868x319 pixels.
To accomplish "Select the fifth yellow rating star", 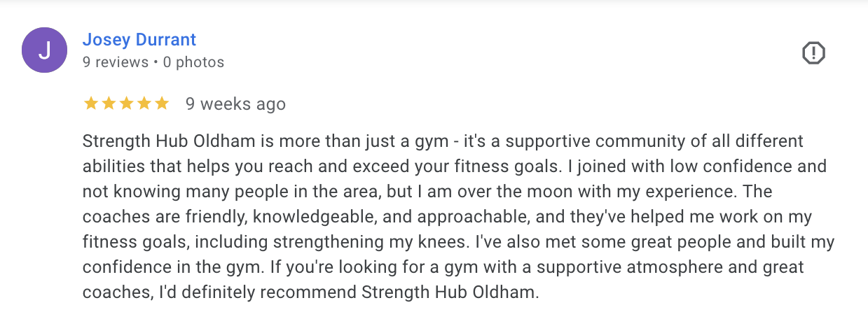I will click(162, 104).
